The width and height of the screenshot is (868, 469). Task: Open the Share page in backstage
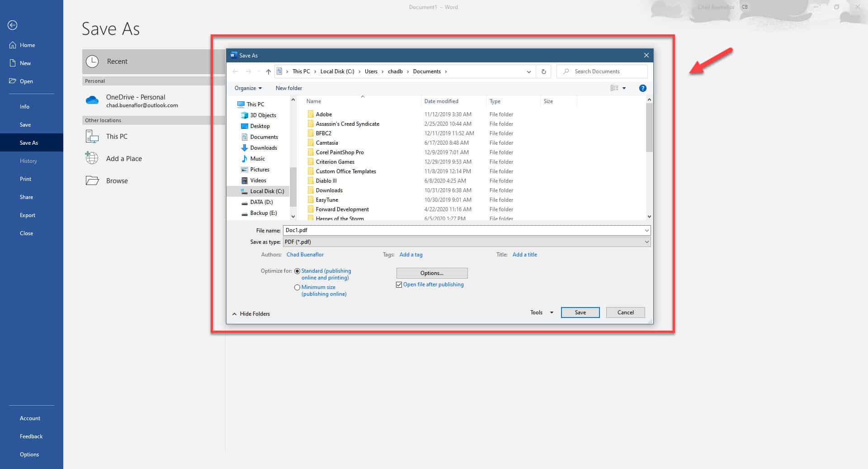coord(26,197)
